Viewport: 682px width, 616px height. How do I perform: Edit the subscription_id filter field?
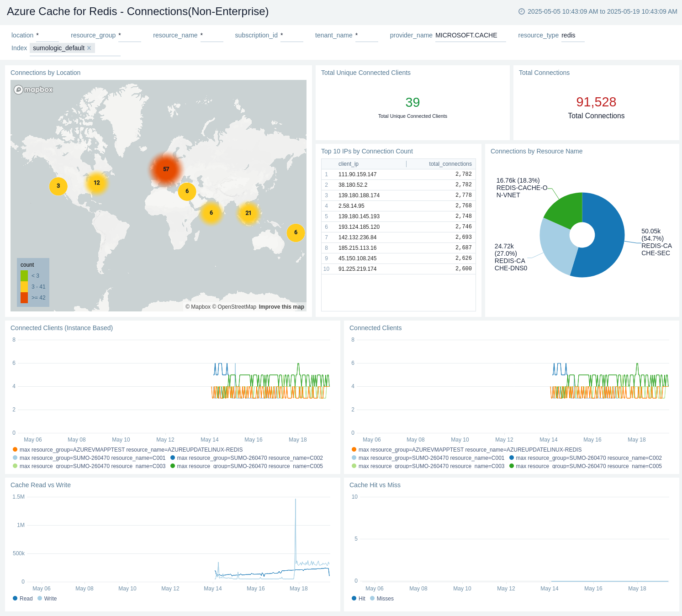tap(292, 36)
